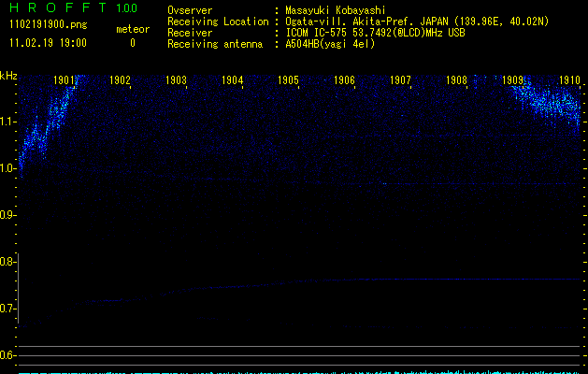
Task: Click the ICOM IC-575 receiver text
Action: click(x=375, y=33)
